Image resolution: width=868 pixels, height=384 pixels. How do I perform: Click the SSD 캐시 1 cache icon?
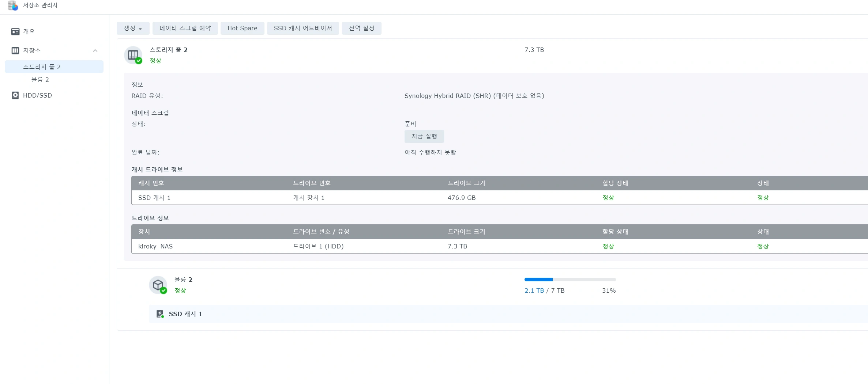tap(160, 314)
